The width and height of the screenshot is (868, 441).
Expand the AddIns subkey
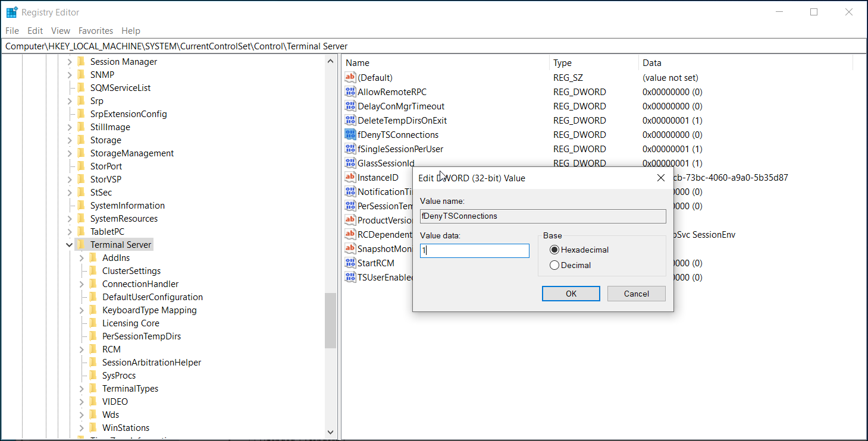coord(82,258)
